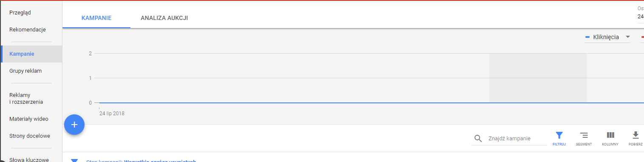Open Rekomendacje in the sidebar
This screenshot has width=644, height=162.
tap(28, 30)
